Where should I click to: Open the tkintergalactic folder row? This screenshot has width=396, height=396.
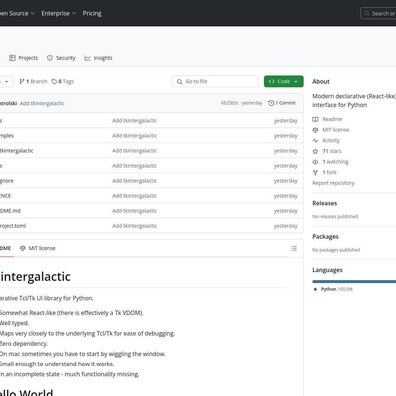(x=151, y=151)
